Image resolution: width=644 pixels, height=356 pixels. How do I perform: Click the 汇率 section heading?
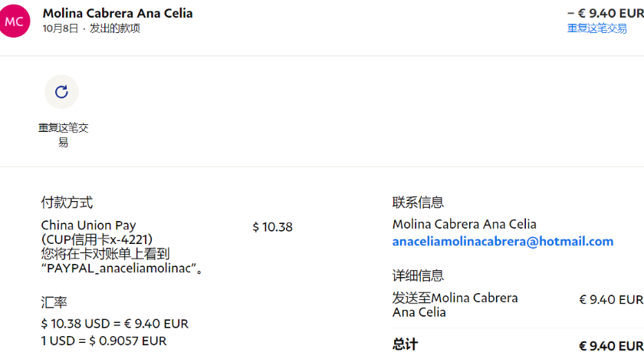[x=54, y=302]
